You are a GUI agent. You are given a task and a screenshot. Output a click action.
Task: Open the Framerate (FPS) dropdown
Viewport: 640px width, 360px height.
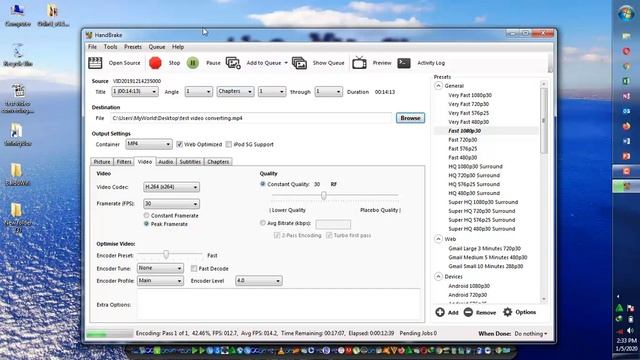coord(171,204)
